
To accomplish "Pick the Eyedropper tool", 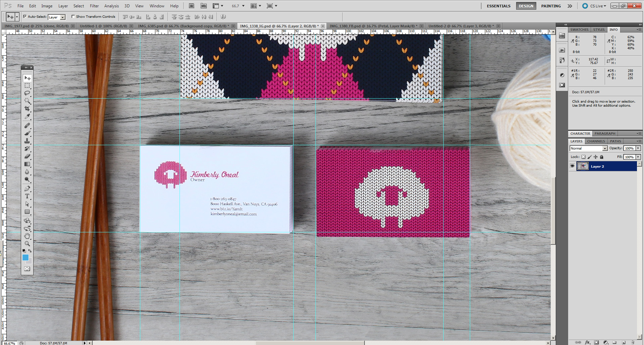I will tap(27, 116).
